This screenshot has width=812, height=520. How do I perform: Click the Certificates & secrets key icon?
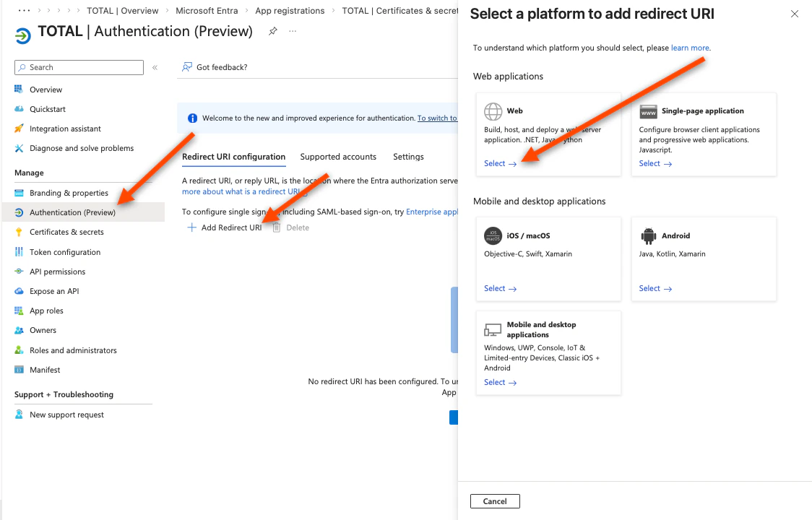pos(19,232)
